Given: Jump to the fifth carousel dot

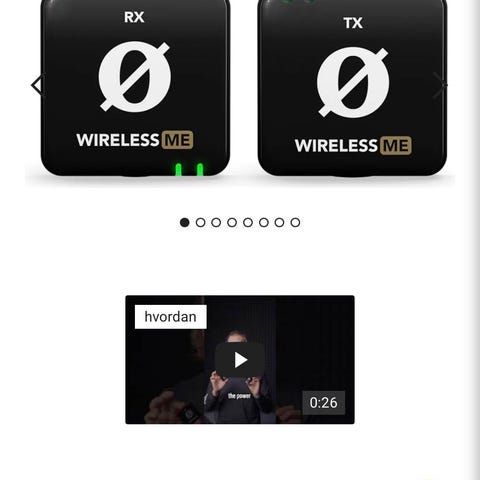Looking at the screenshot, I should click(248, 222).
